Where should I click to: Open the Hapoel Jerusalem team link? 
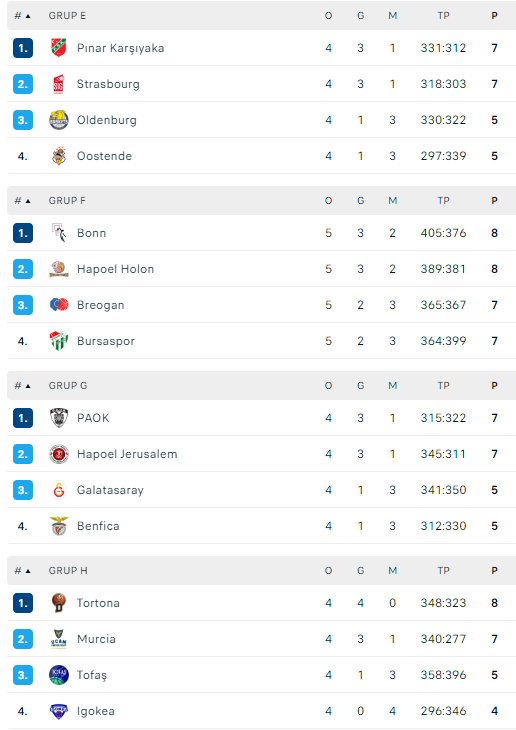tap(127, 454)
